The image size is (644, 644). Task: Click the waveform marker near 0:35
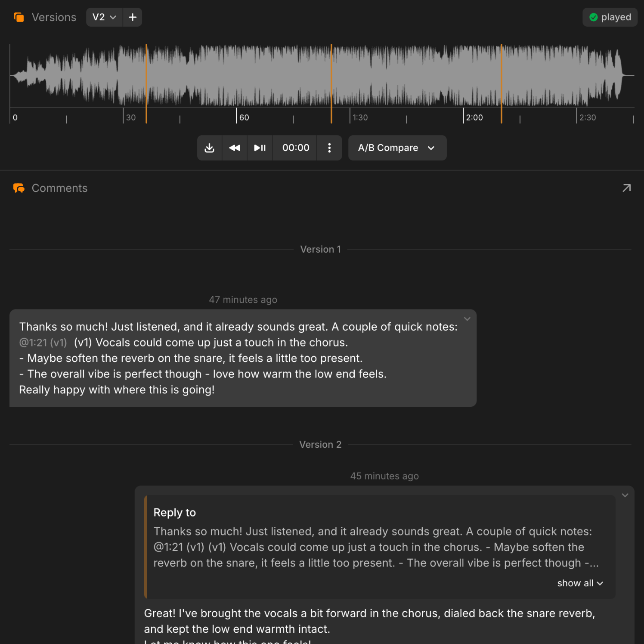(146, 84)
